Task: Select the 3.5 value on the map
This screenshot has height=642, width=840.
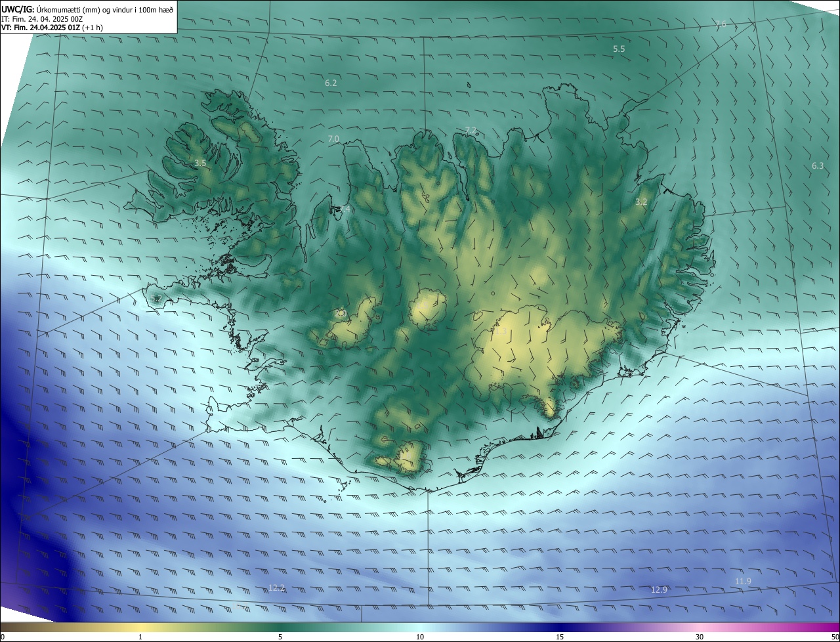Action: click(x=201, y=162)
